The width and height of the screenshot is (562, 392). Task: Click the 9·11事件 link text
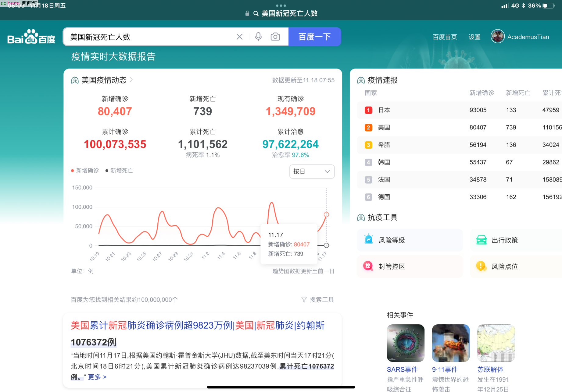pyautogui.click(x=445, y=369)
